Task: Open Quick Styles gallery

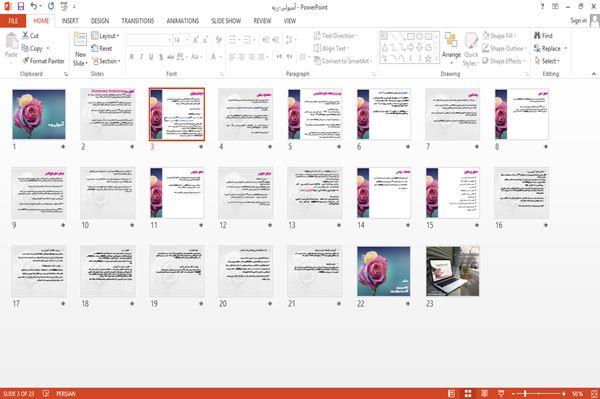Action: [x=471, y=50]
